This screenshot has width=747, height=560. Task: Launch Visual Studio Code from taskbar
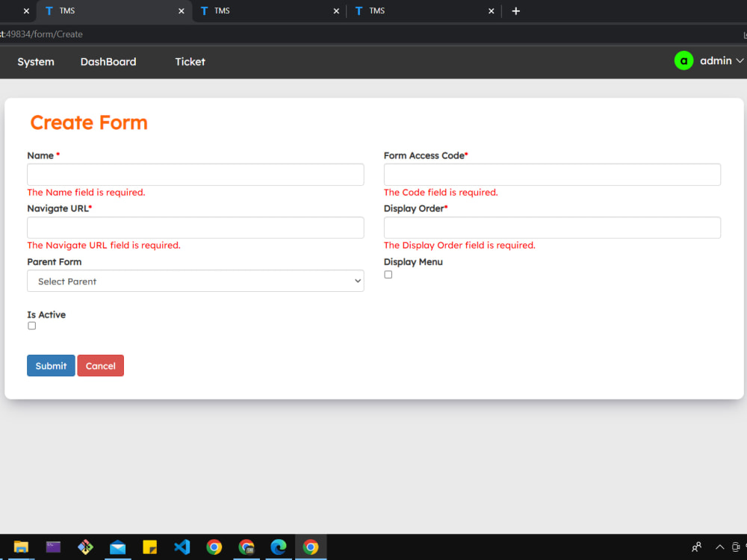pos(182,547)
